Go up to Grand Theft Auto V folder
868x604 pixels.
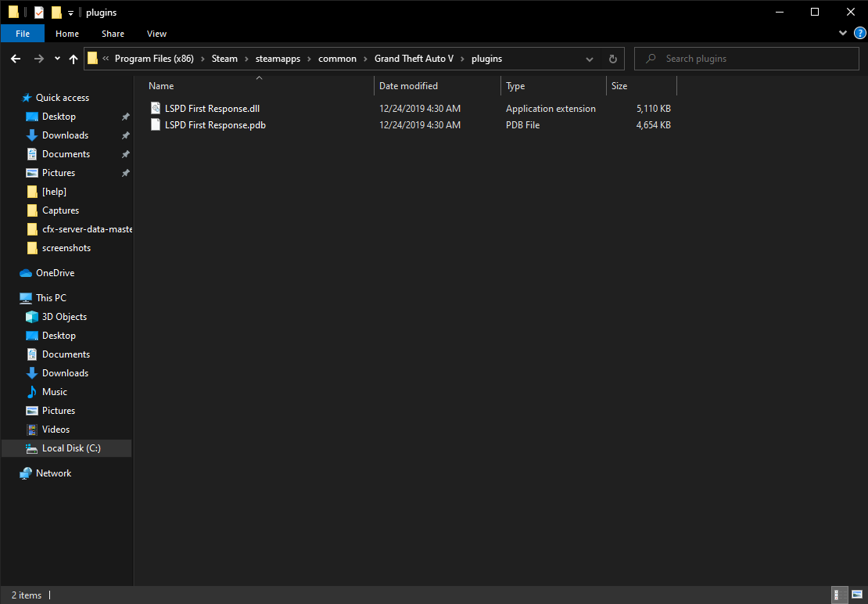pyautogui.click(x=73, y=59)
